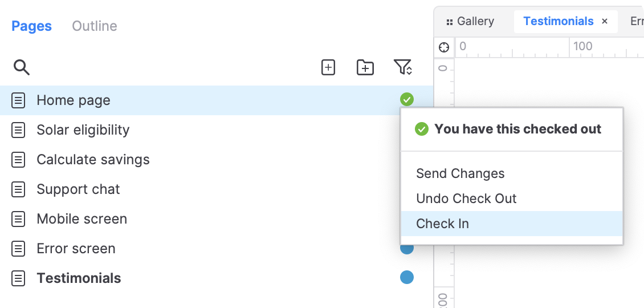Select the Support chat page
Screen dimensions: 644x308
[78, 189]
